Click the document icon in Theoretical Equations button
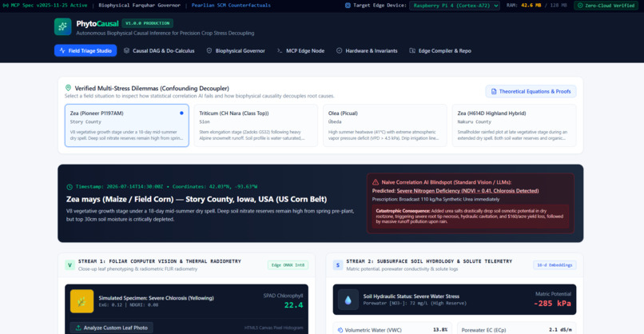 (x=494, y=91)
